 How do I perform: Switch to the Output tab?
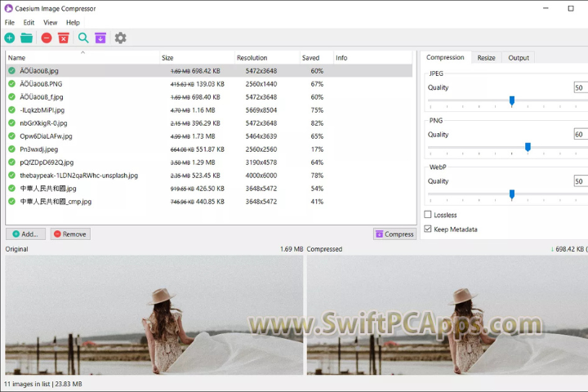pyautogui.click(x=519, y=58)
